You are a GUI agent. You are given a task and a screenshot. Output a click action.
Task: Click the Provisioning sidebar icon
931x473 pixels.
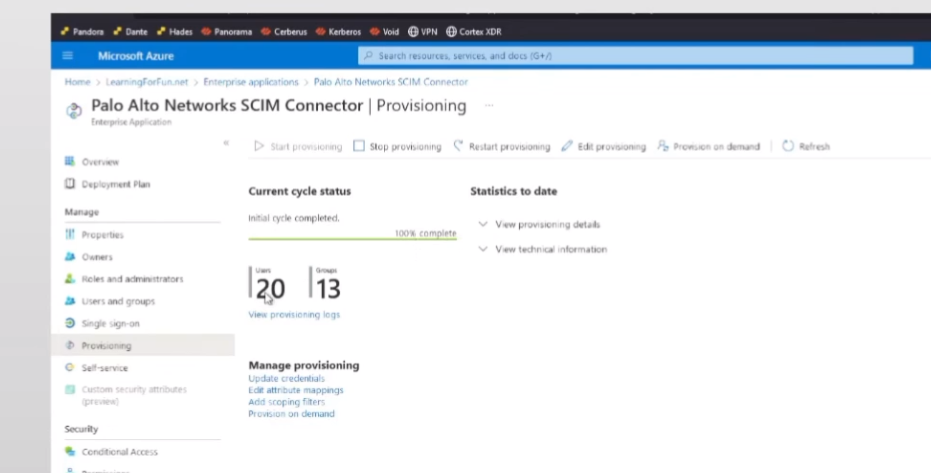(x=70, y=345)
